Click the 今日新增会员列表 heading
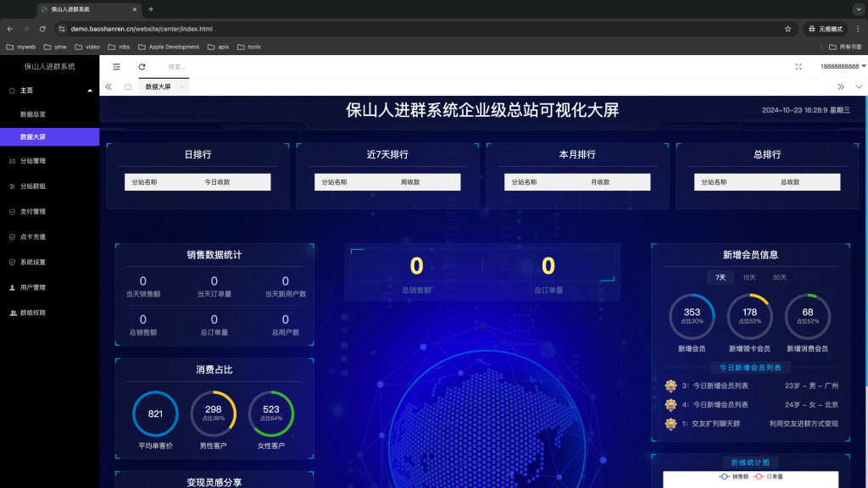This screenshot has height=488, width=868. tap(750, 368)
